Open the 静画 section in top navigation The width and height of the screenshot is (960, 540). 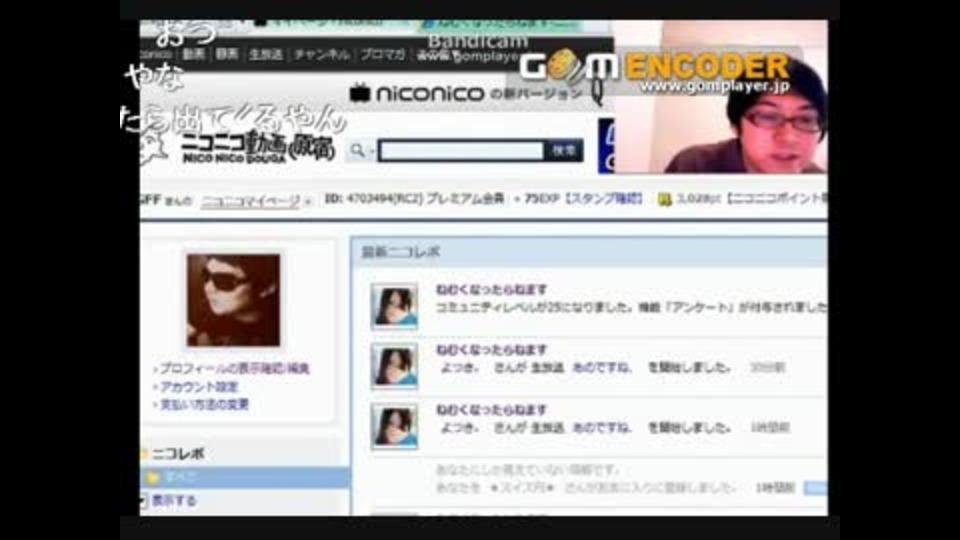(x=227, y=54)
